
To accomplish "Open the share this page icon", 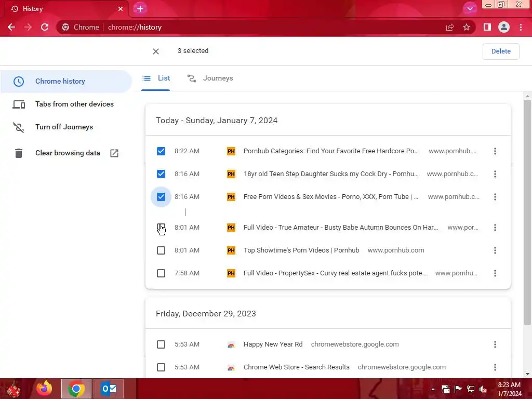I will click(450, 27).
